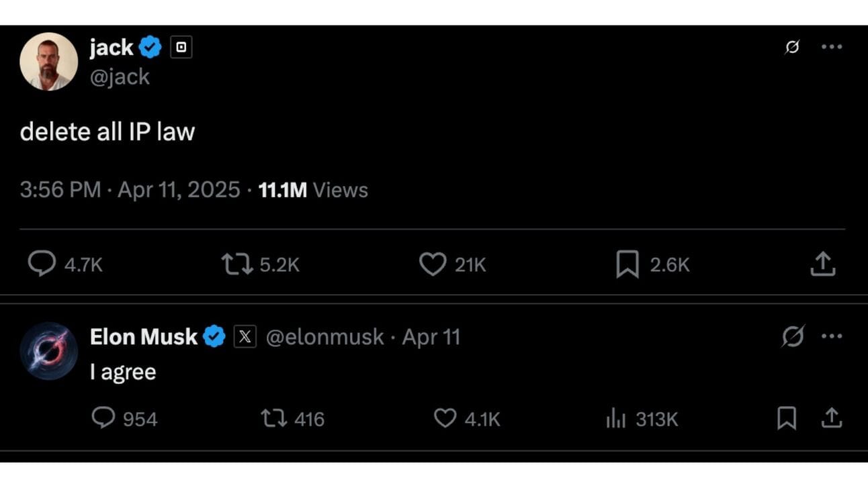Image resolution: width=868 pixels, height=488 pixels.
Task: Like jack's post with the heart icon
Action: (433, 264)
